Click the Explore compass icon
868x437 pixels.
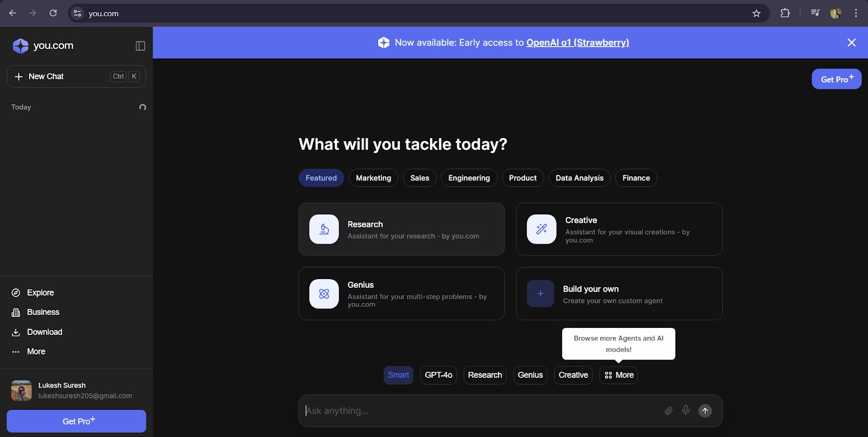[16, 293]
